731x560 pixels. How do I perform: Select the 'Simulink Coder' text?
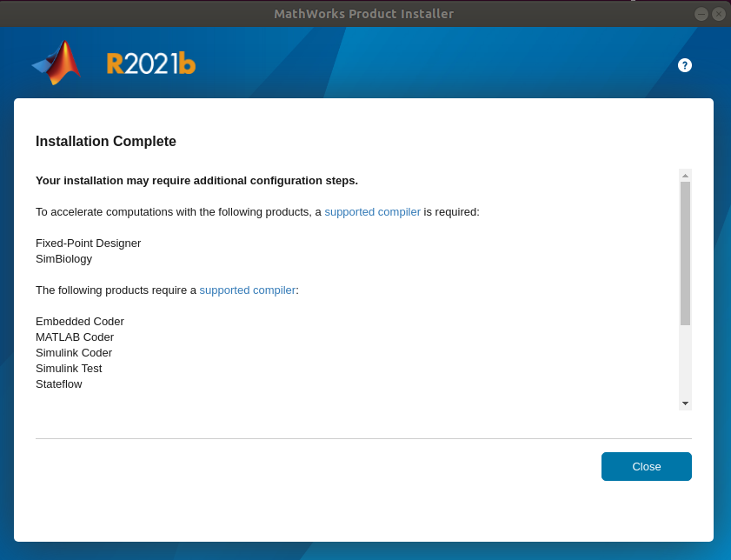pos(74,353)
